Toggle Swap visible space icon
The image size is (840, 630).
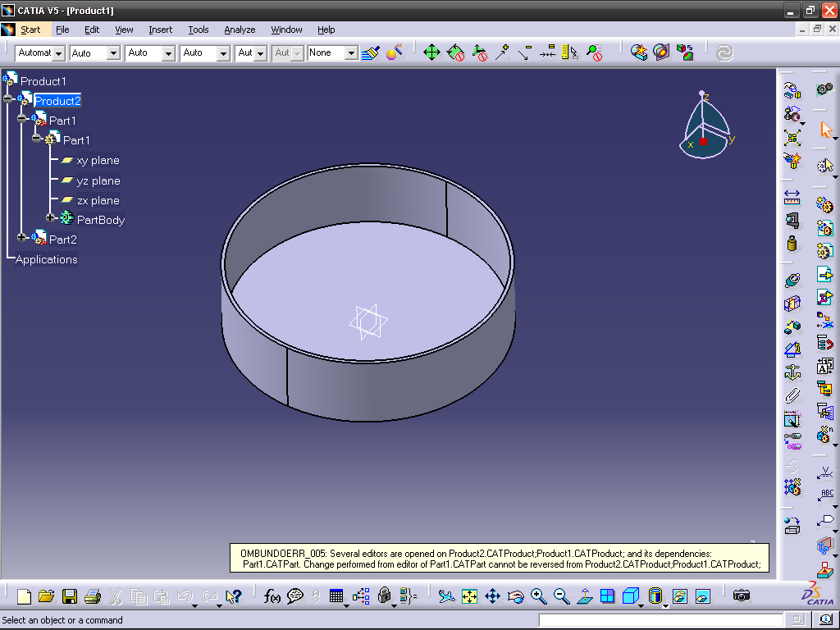[x=703, y=596]
